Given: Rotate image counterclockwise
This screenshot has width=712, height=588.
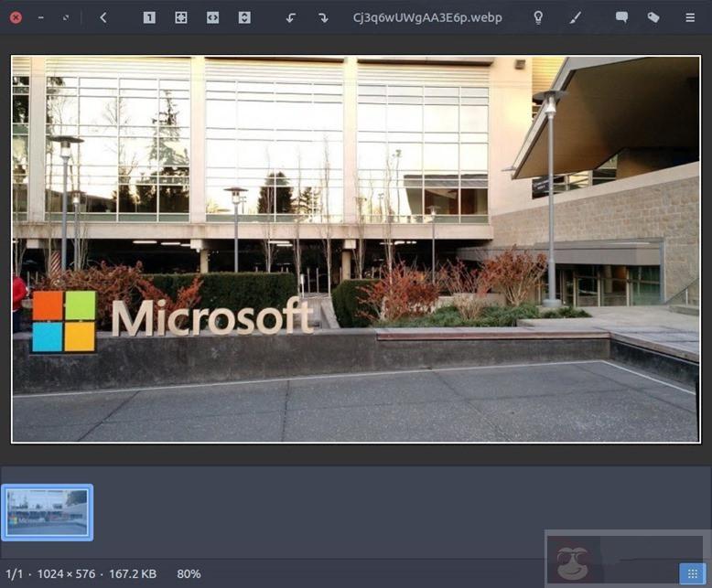Looking at the screenshot, I should 291,17.
